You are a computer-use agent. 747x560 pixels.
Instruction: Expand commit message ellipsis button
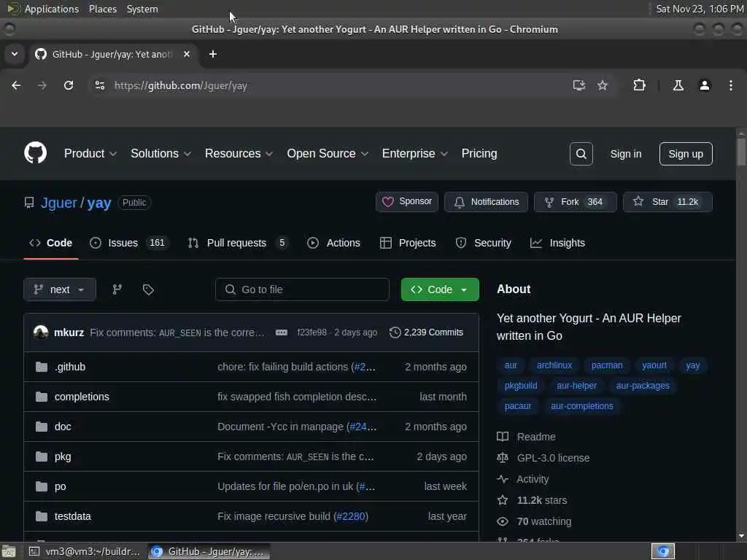pos(281,332)
